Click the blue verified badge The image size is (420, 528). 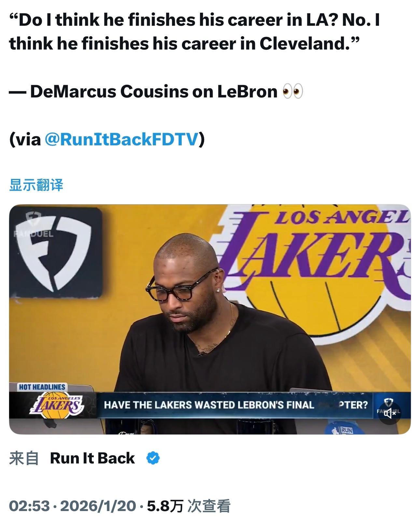pos(153,458)
